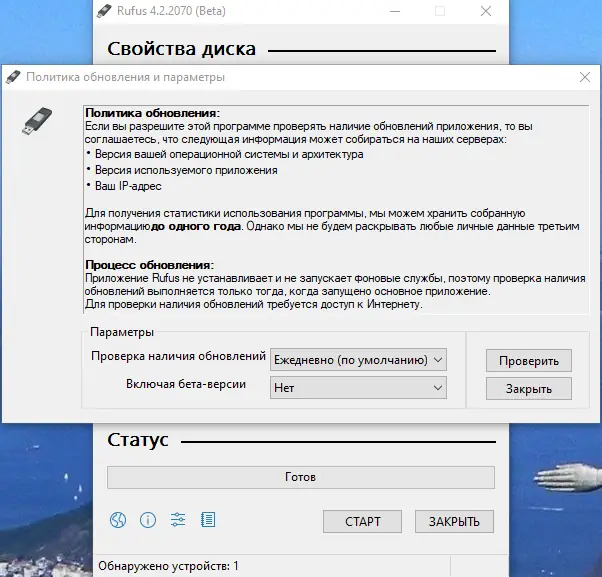This screenshot has width=602, height=577.
Task: Click the Проверить button
Action: point(529,360)
